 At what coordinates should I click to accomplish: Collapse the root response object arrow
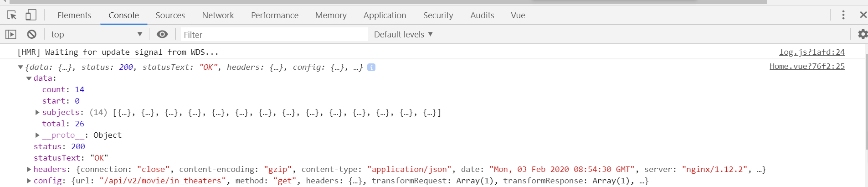[21, 67]
